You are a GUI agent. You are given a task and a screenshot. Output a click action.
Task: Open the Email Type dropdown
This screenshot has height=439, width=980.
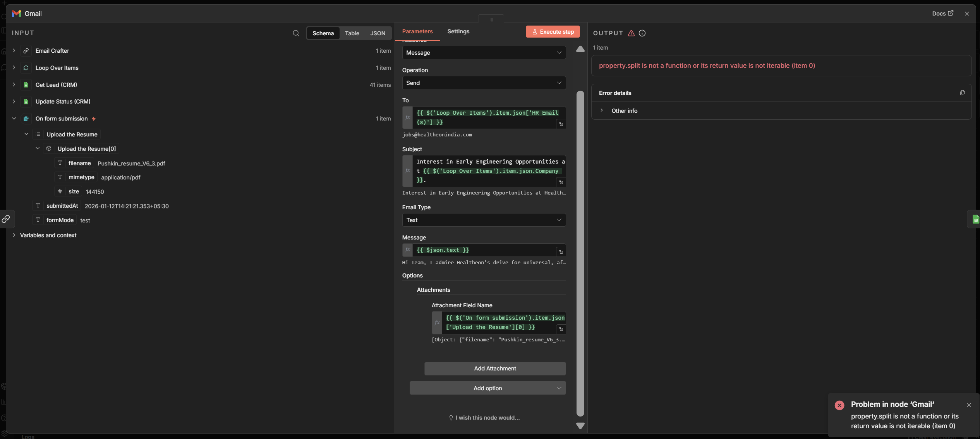484,220
